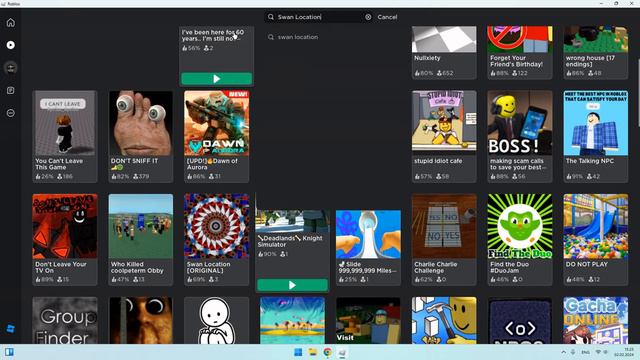Open the Home icon in sidebar

click(x=11, y=22)
